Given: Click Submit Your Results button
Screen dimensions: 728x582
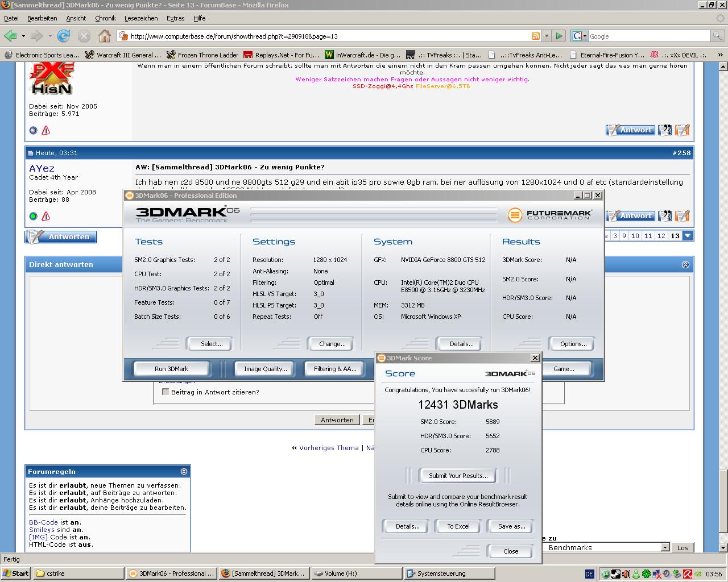Looking at the screenshot, I should click(x=458, y=476).
